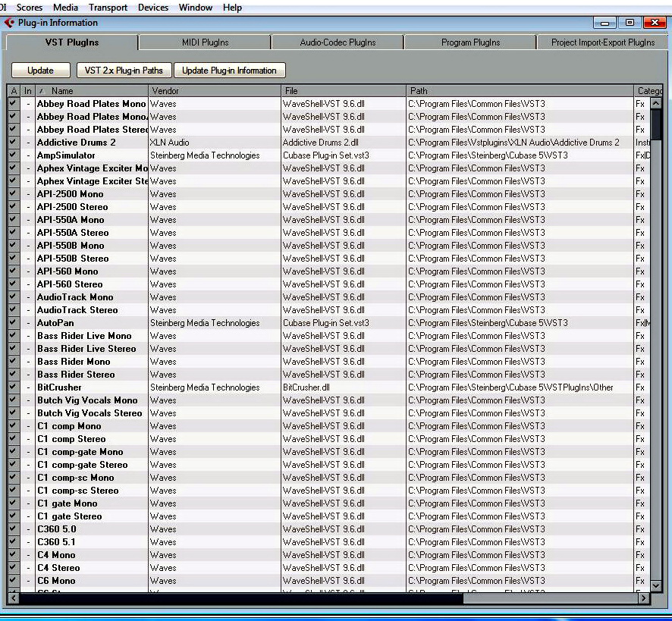Click the Butch Vig Vocals Stereo name
The image size is (672, 621).
tap(89, 413)
